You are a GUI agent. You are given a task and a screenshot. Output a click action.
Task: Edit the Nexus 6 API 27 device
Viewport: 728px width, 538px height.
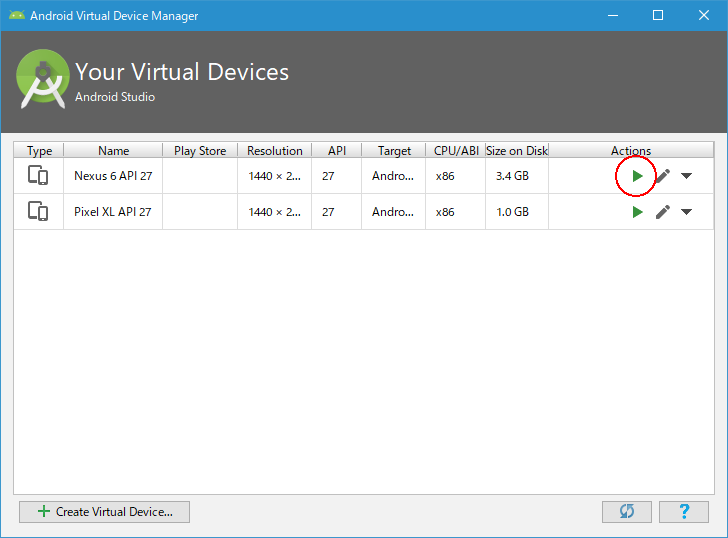[663, 176]
